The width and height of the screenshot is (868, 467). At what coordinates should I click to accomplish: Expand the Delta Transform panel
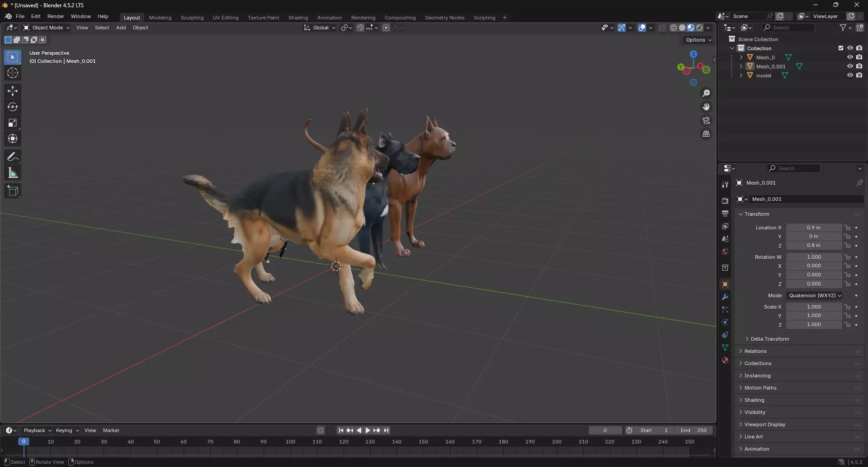[769, 339]
